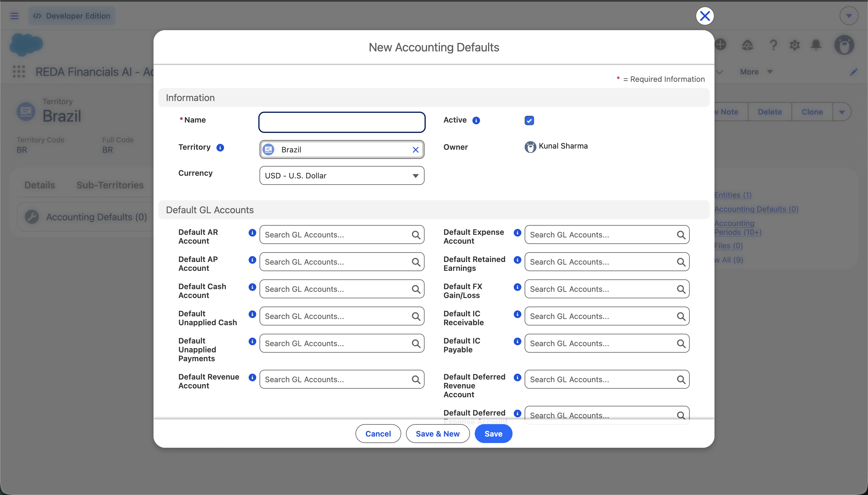
Task: Click the Default Unapplied Cash search field
Action: tap(342, 316)
